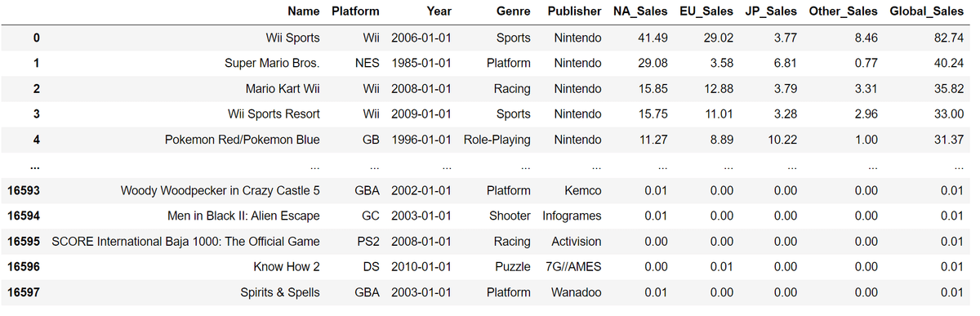Select the Wii Sports name cell
This screenshot has width=980, height=316.
click(293, 38)
